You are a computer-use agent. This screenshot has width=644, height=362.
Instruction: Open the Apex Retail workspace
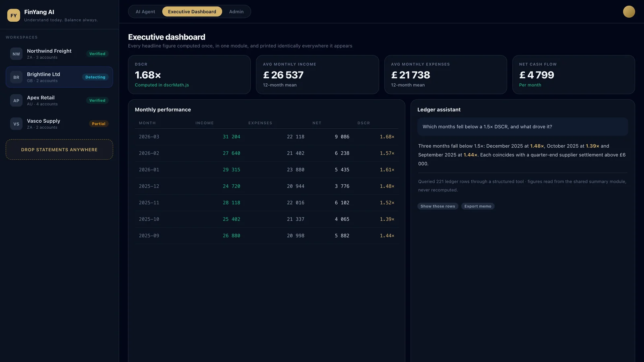coord(59,101)
